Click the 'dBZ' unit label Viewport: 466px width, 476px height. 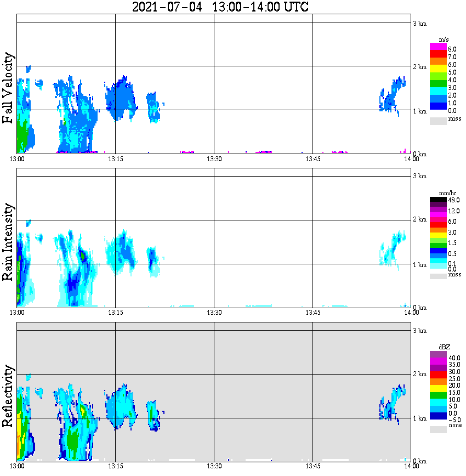coord(445,347)
